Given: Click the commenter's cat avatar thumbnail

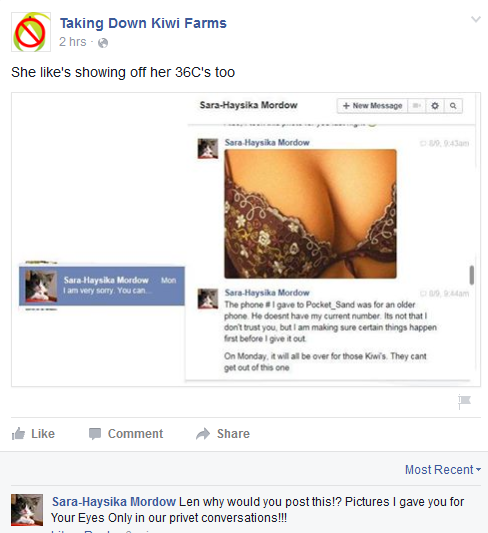Looking at the screenshot, I should pyautogui.click(x=27, y=510).
